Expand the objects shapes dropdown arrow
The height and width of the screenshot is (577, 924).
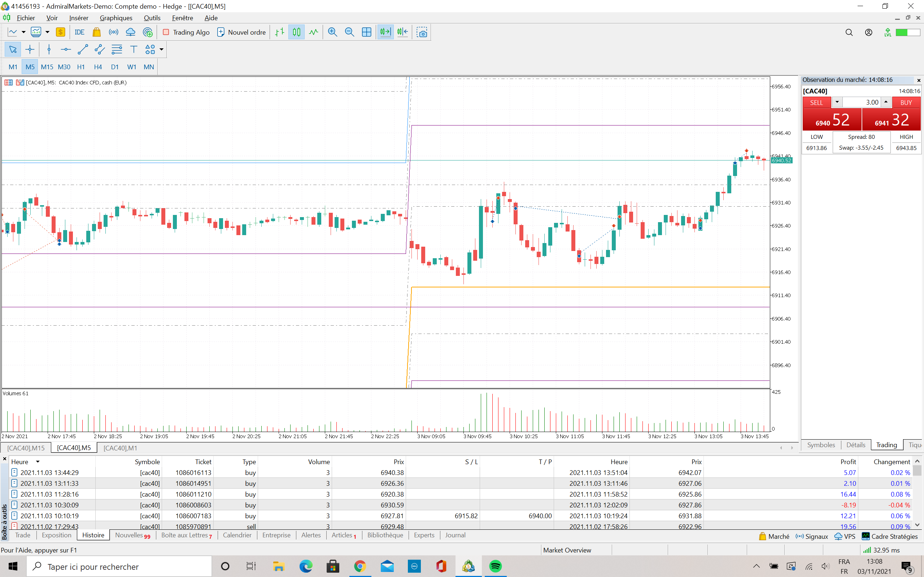(x=161, y=50)
